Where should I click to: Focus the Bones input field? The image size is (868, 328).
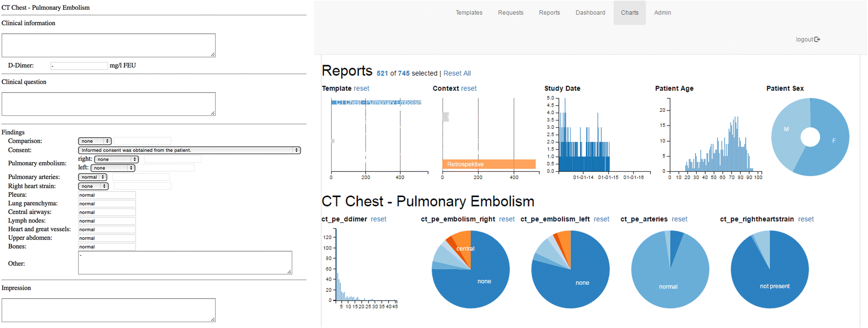point(107,247)
